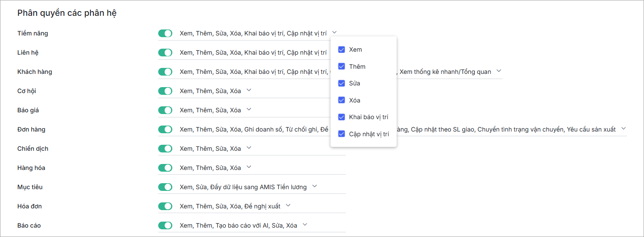This screenshot has height=237, width=644.
Task: Turn off the Khách hàng toggle
Action: 165,72
